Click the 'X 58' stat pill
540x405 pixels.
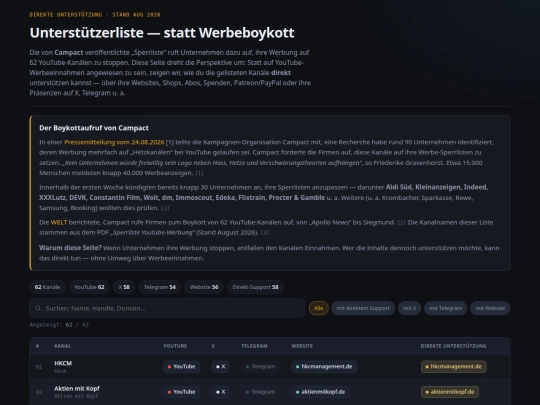(124, 287)
